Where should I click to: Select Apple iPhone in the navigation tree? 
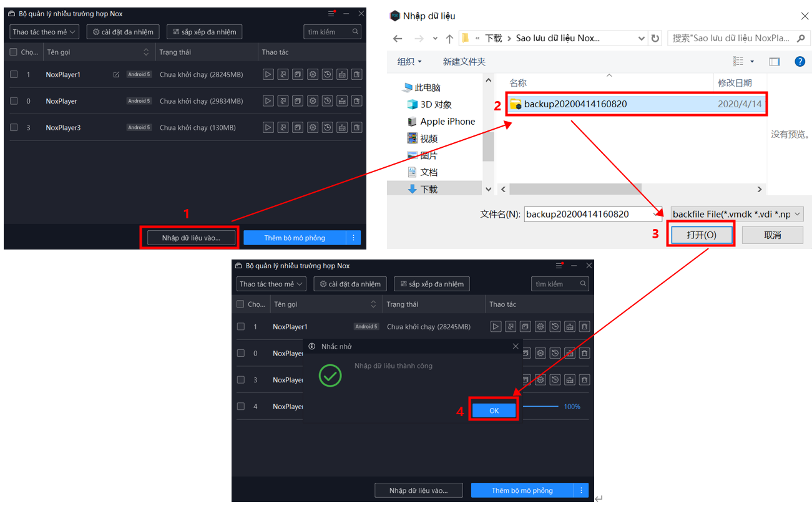[x=448, y=122]
